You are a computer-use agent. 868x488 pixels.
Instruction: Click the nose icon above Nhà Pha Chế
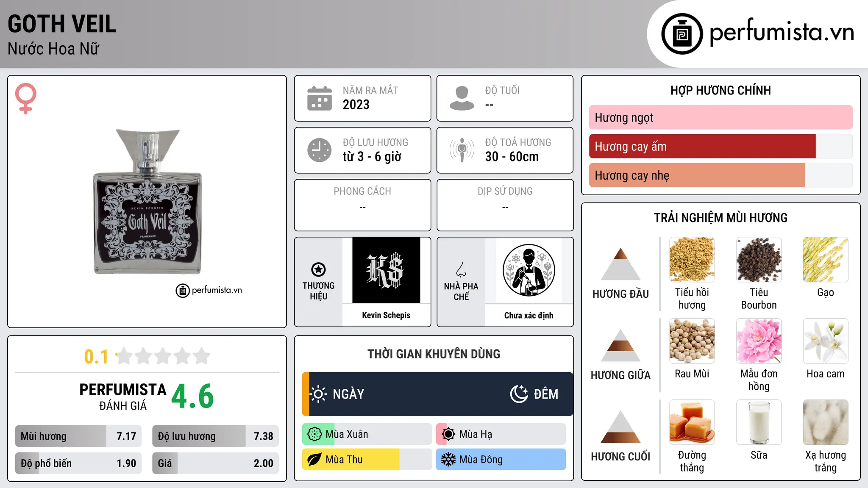461,269
